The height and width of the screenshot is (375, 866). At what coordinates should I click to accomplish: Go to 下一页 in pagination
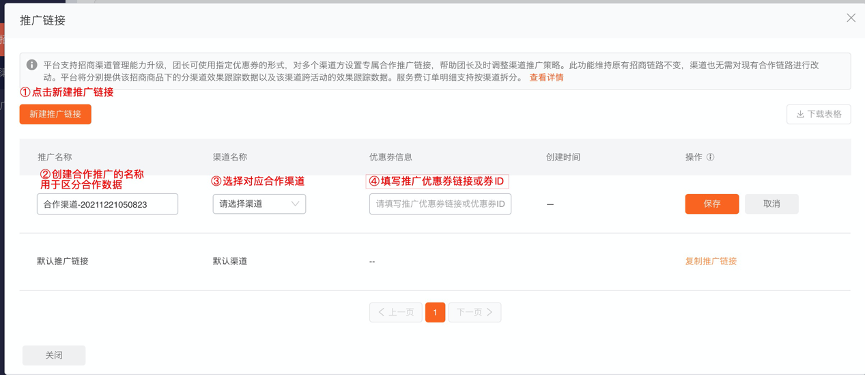[x=474, y=312]
